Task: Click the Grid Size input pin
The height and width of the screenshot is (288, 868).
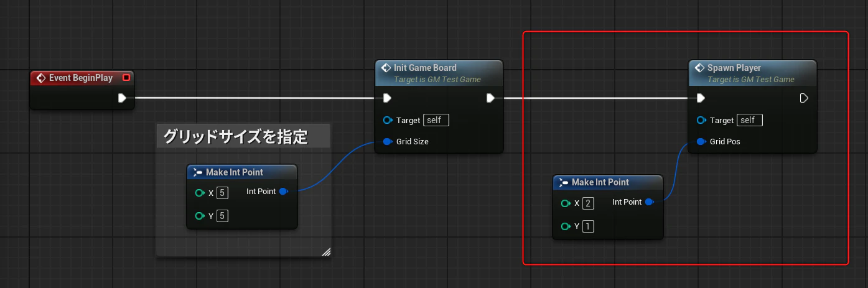Action: click(388, 141)
